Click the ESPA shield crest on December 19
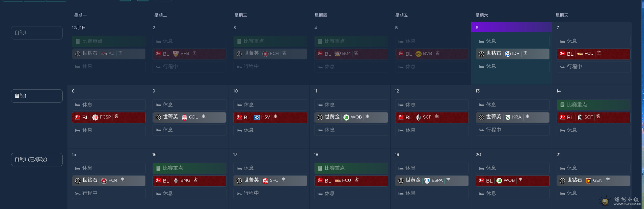Image resolution: width=644 pixels, height=209 pixels. click(x=427, y=180)
